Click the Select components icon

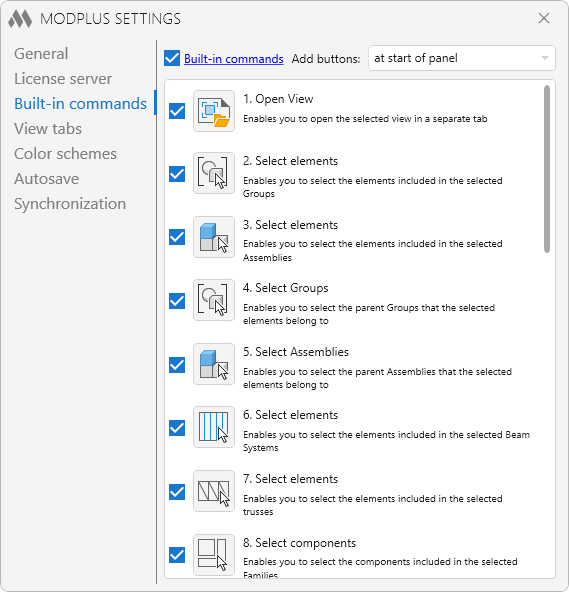coord(214,555)
